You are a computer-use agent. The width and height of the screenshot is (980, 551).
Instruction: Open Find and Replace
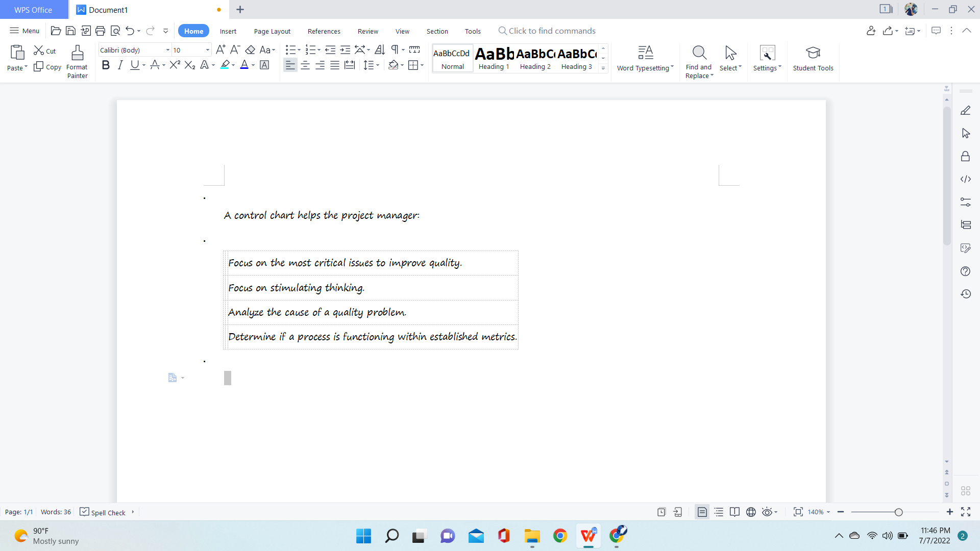pos(698,59)
